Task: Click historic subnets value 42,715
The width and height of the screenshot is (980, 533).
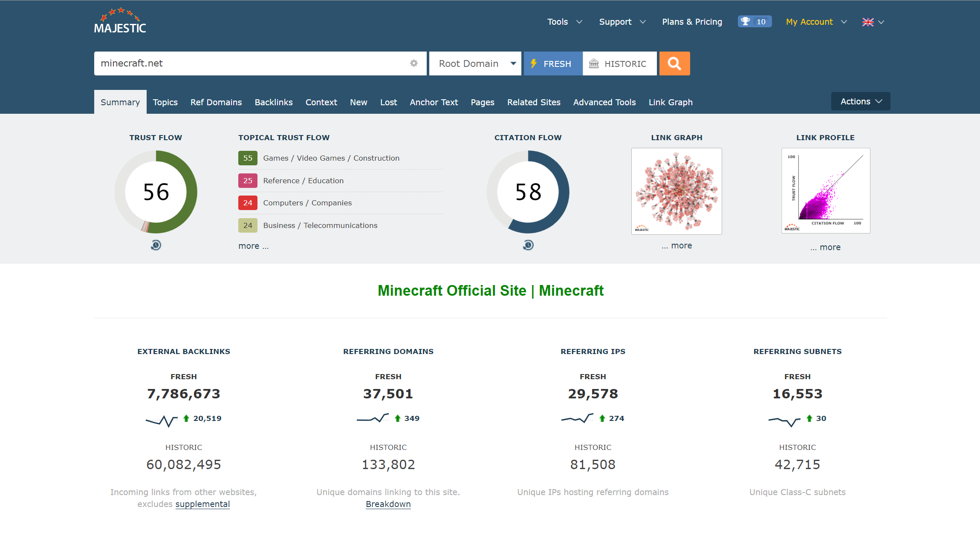Action: tap(798, 464)
